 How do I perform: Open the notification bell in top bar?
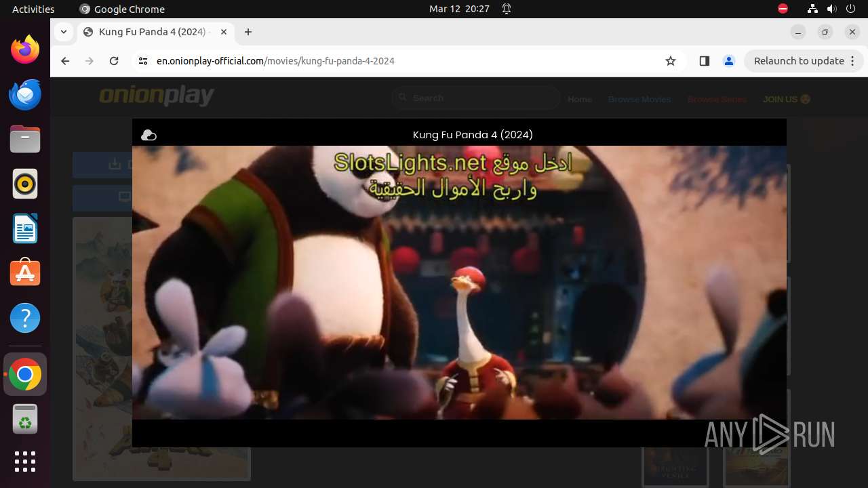507,9
